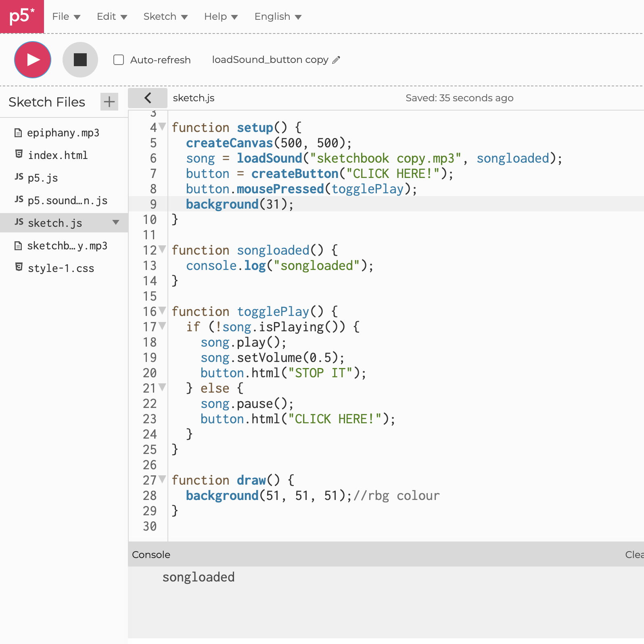This screenshot has height=644, width=644.
Task: Open style-1.css file
Action: pos(61,268)
